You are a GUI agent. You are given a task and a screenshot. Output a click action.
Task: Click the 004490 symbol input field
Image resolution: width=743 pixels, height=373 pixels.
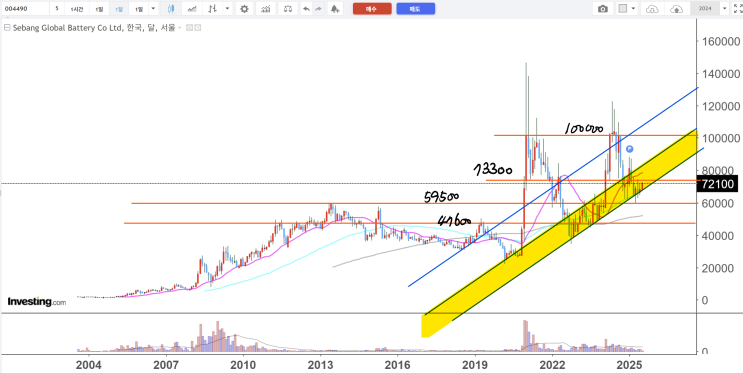pyautogui.click(x=25, y=9)
